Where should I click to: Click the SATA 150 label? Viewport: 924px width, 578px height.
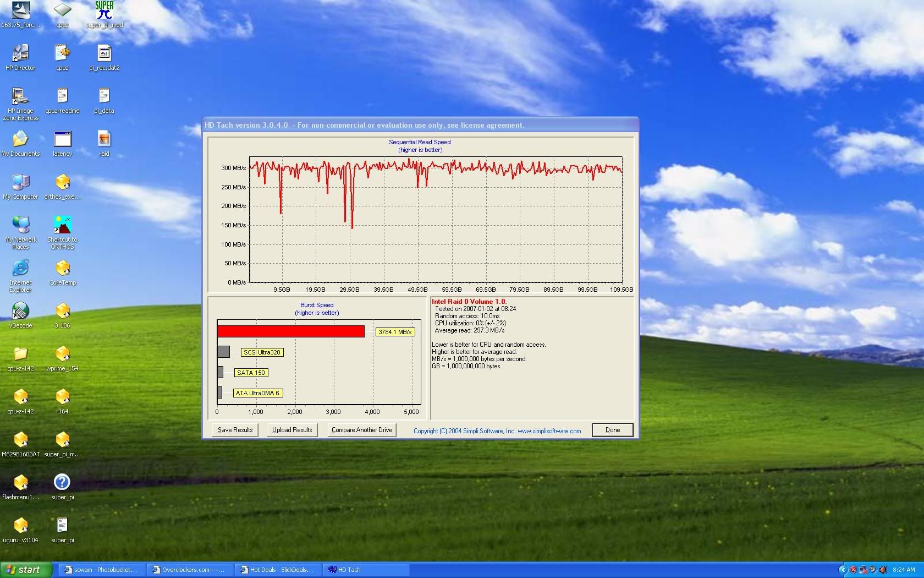coord(251,373)
